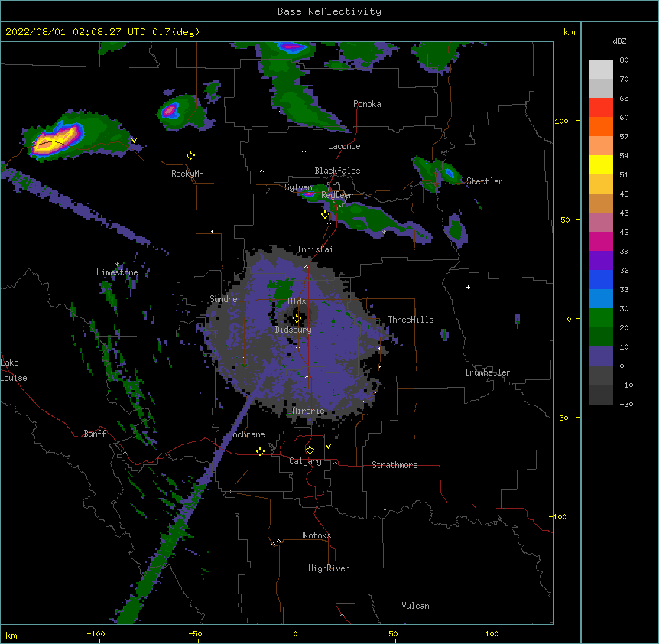This screenshot has height=644, width=659.
Task: Click the small storm cell north of RockyMH
Action: [170, 111]
